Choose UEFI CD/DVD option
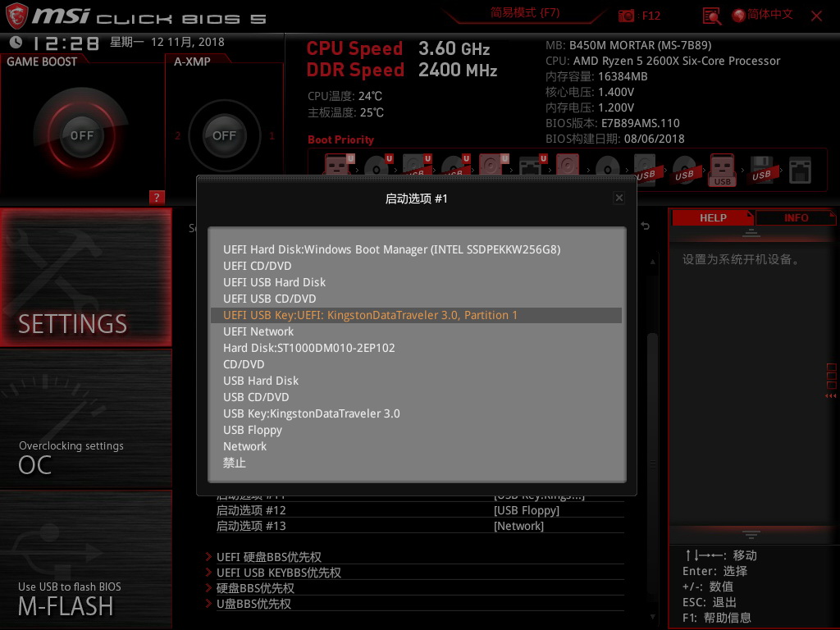 (x=416, y=266)
